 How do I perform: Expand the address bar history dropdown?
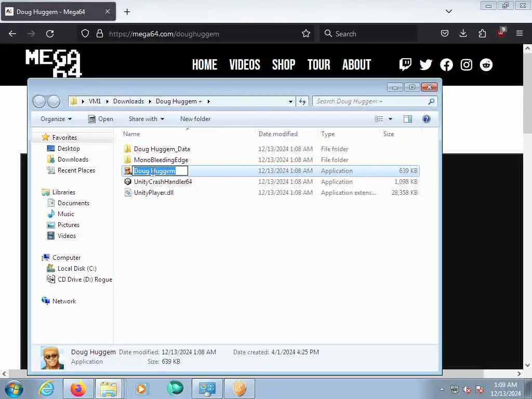click(290, 101)
